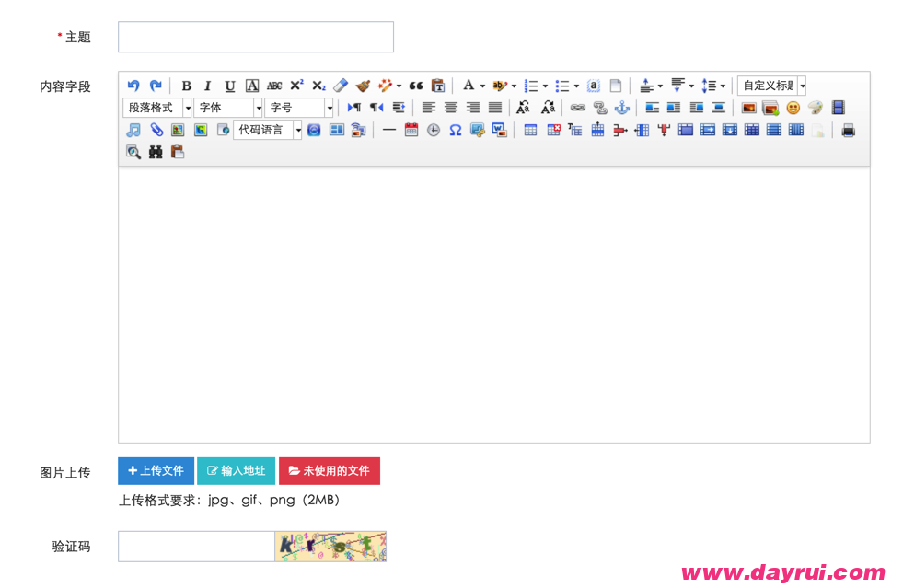Insert an ordered list

(x=531, y=86)
